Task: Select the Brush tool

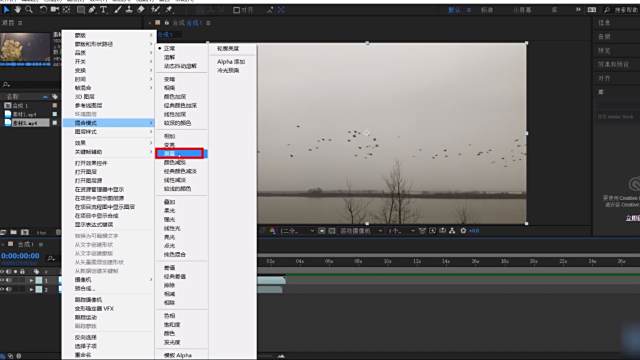Action: click(x=118, y=9)
